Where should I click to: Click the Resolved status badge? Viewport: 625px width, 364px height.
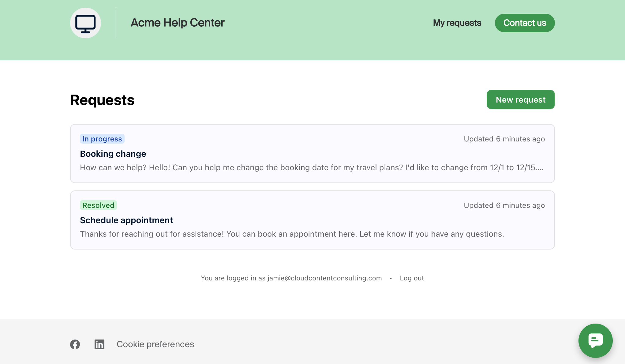98,205
